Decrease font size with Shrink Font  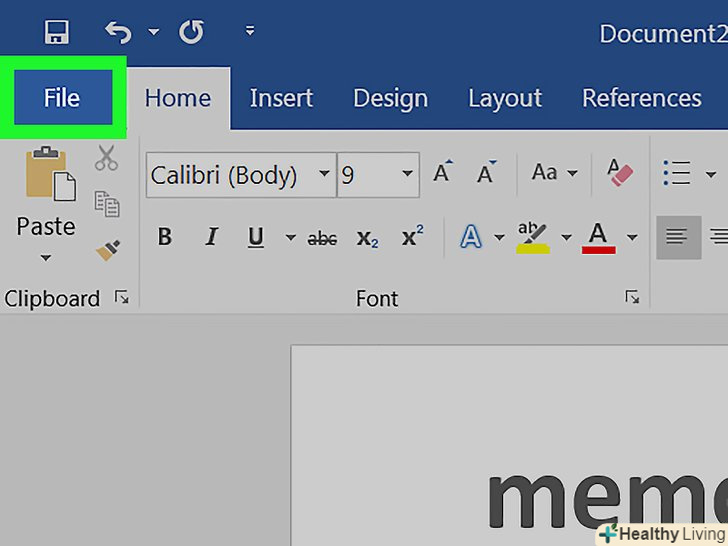[x=486, y=172]
